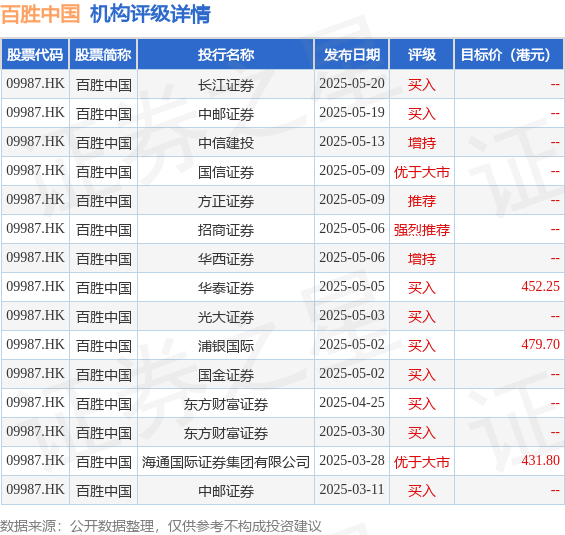Image resolution: width=565 pixels, height=535 pixels.
Task: Click date 2025-05-05
Action: point(352,286)
